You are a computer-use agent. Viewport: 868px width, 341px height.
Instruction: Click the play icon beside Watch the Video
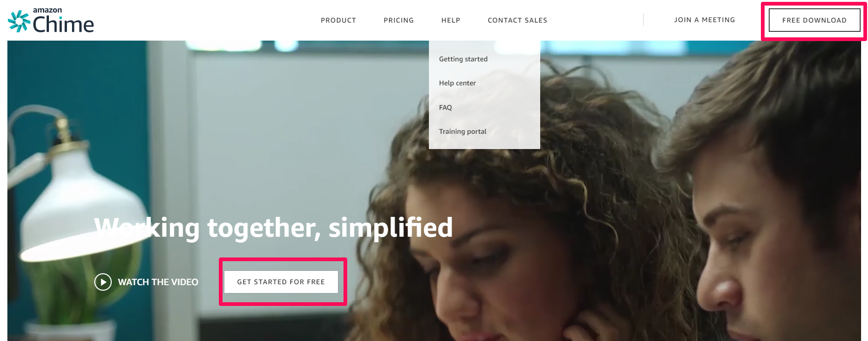[103, 282]
